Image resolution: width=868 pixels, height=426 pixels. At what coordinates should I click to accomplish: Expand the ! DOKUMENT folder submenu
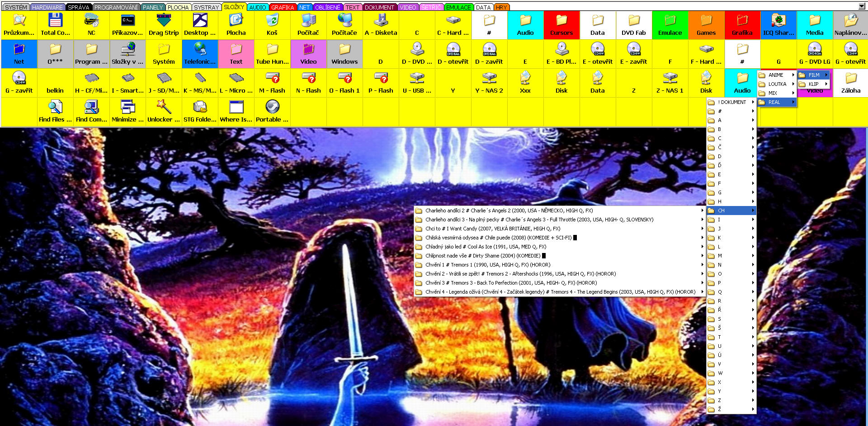tap(731, 102)
